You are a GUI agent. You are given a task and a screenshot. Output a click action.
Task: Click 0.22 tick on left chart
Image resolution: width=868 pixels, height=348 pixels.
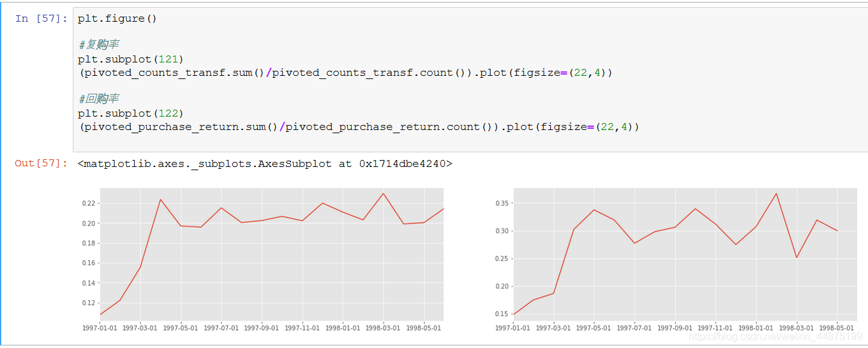click(88, 203)
